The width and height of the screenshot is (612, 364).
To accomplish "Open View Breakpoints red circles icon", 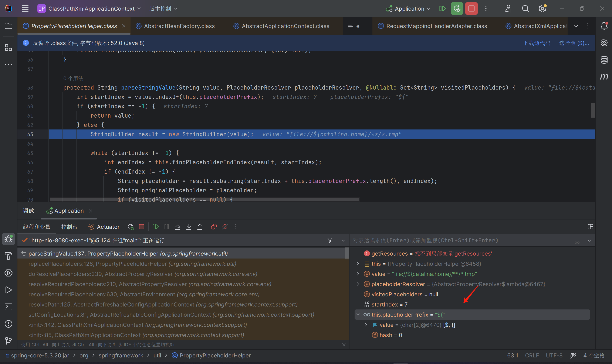I will coord(214,227).
